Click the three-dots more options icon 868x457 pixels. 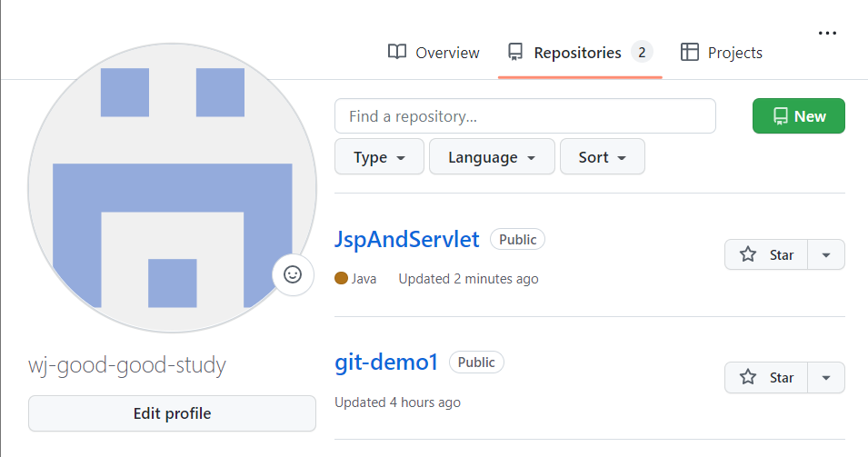827,33
